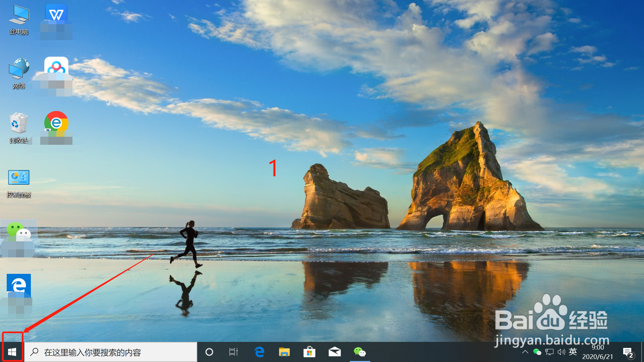
Task: Launch Edge from the taskbar
Action: pos(259,352)
